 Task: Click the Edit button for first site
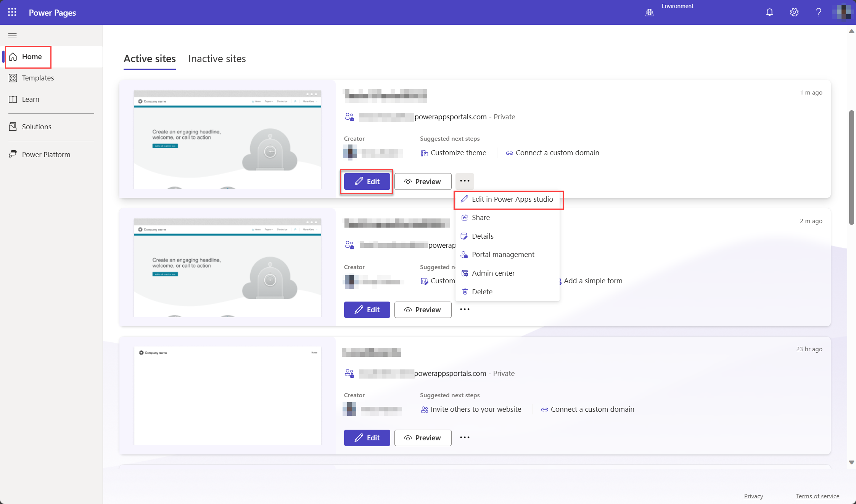(367, 181)
